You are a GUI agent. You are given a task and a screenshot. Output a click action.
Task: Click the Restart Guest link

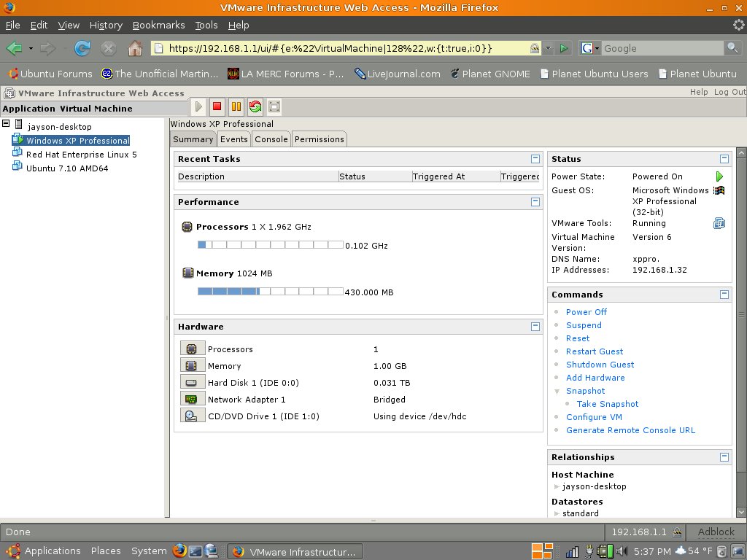tap(594, 351)
